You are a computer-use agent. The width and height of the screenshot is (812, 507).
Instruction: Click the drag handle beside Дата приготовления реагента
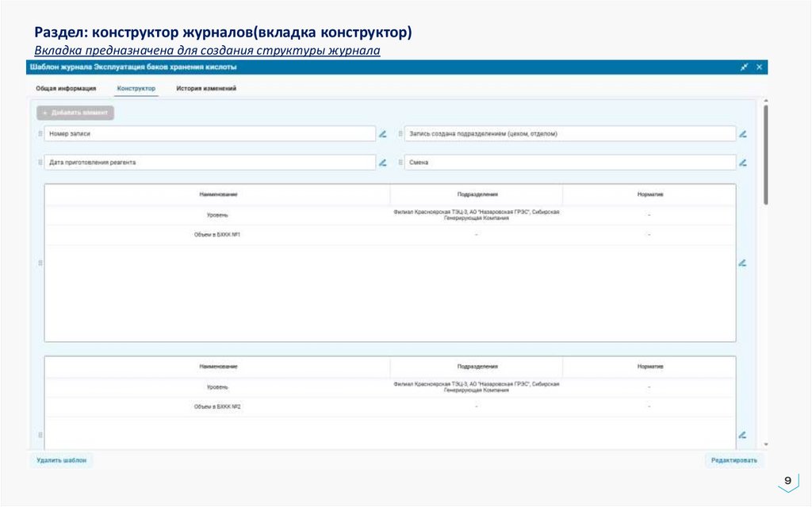point(40,163)
